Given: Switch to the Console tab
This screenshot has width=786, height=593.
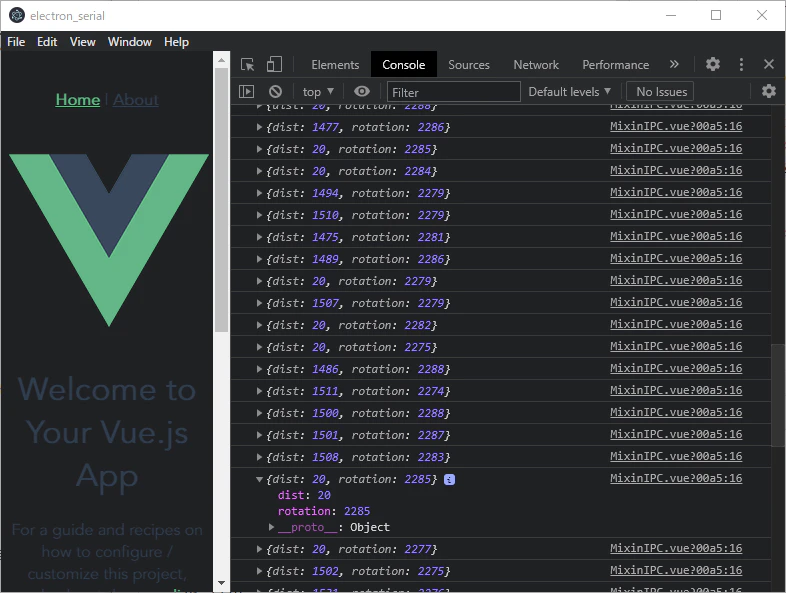Looking at the screenshot, I should click(x=404, y=65).
